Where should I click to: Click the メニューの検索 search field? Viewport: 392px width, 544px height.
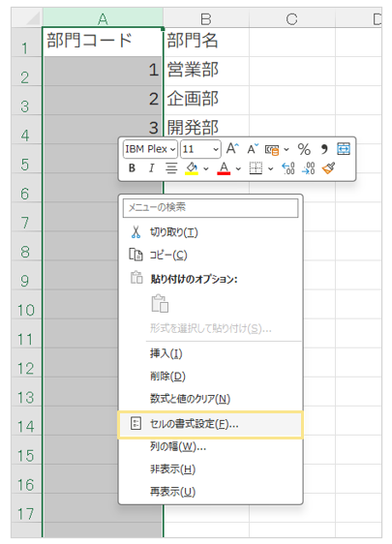coord(210,208)
